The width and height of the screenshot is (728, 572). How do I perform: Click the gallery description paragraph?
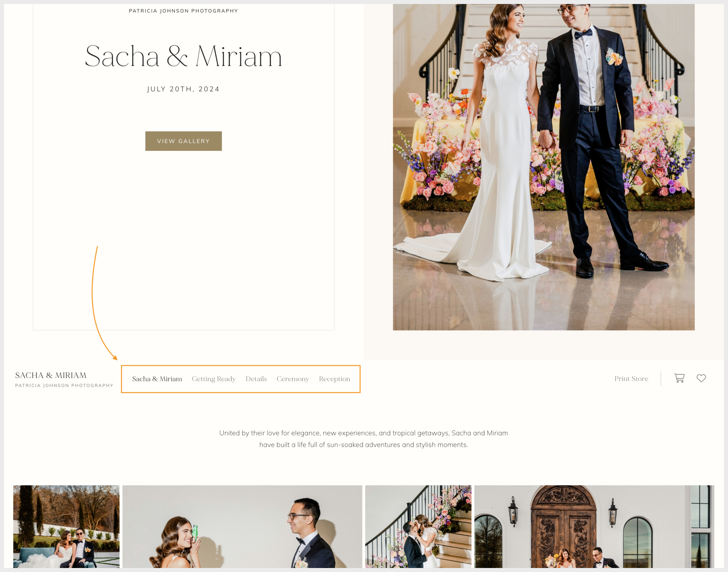tap(363, 439)
